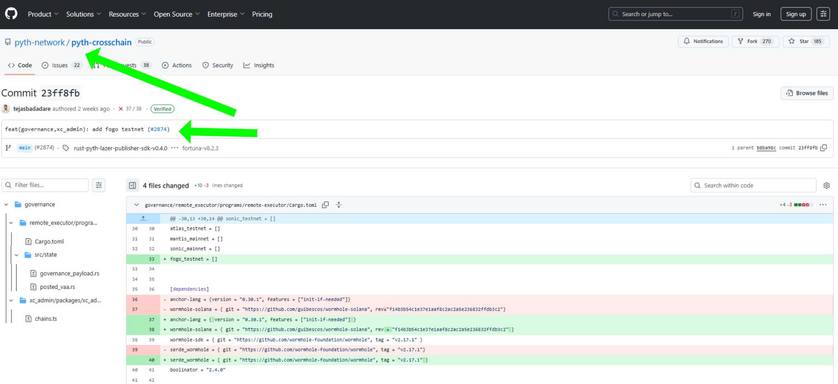Image resolution: width=838 pixels, height=384 pixels.
Task: Go to the Actions tab
Action: tap(177, 65)
